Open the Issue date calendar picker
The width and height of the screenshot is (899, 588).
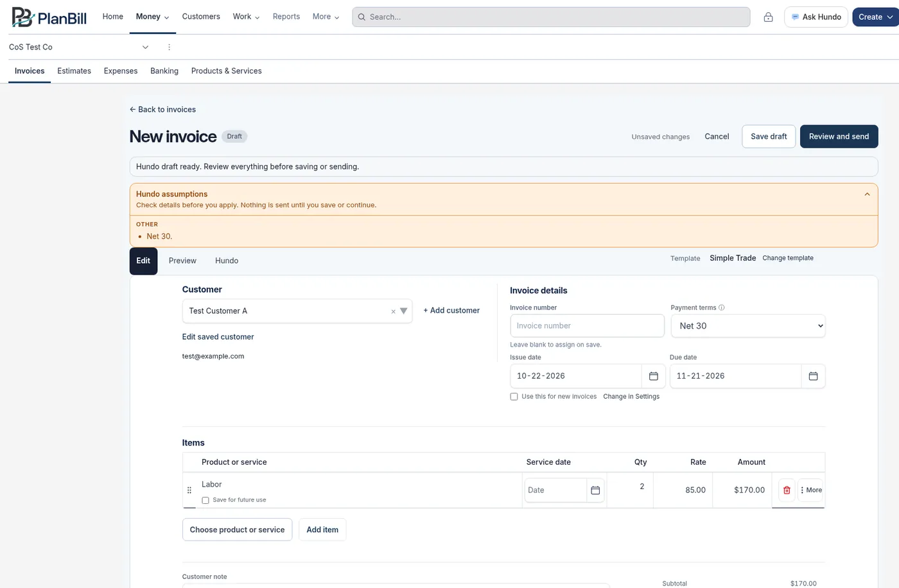pyautogui.click(x=654, y=376)
